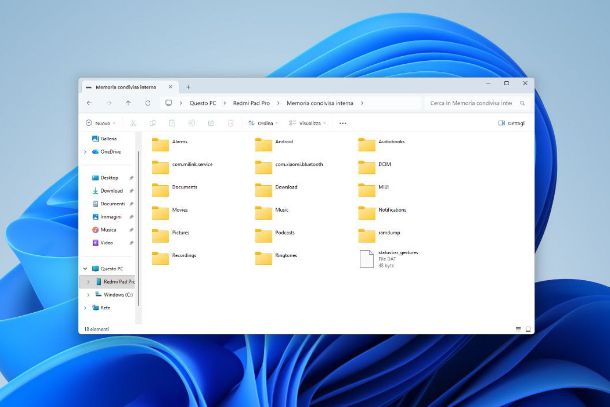This screenshot has height=407, width=610.
Task: Open the Visualizza view dropdown
Action: [307, 123]
